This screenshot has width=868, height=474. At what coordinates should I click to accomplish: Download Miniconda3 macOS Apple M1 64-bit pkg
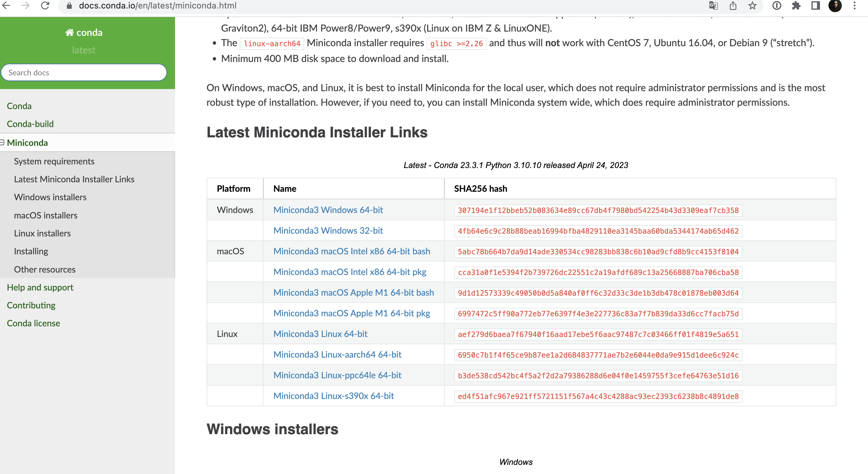tap(351, 313)
